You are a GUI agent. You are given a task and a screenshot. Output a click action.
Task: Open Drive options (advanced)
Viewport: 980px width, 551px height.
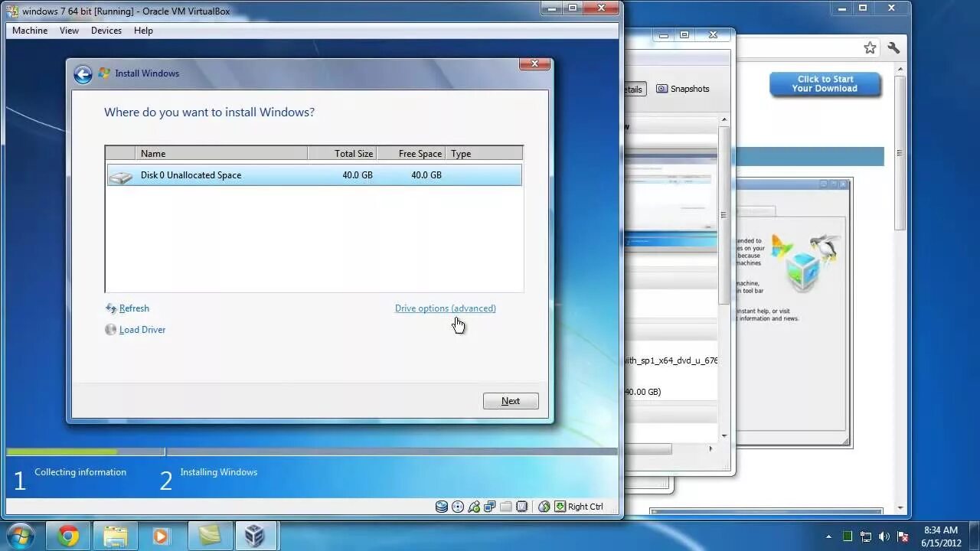pyautogui.click(x=446, y=308)
